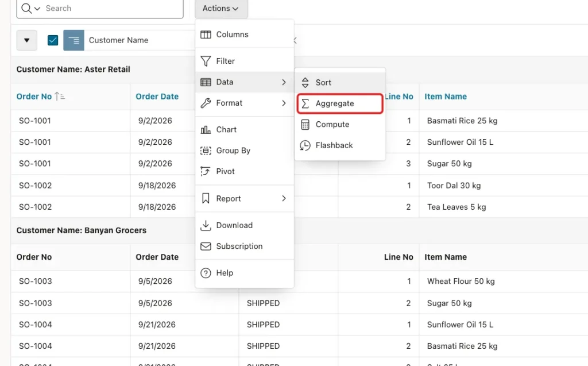This screenshot has height=366, width=588.
Task: Open the Columns icon in Actions menu
Action: tap(206, 34)
